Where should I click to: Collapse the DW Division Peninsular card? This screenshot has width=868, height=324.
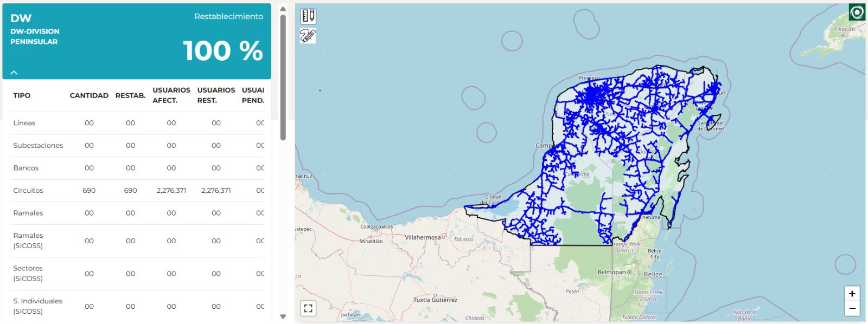tap(14, 72)
